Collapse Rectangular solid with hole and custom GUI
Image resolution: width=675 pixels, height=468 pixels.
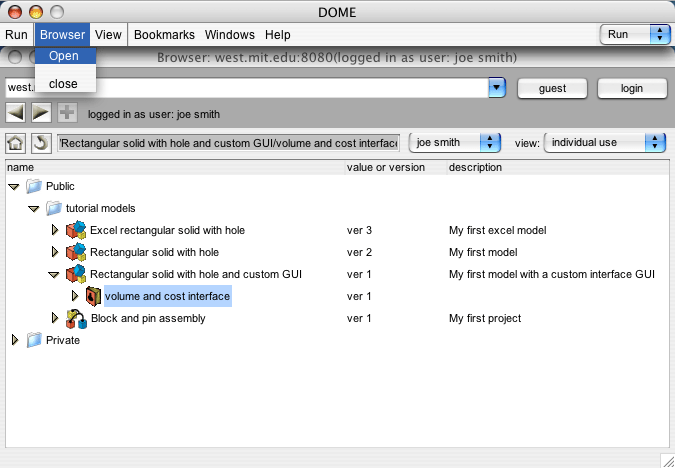click(x=53, y=275)
